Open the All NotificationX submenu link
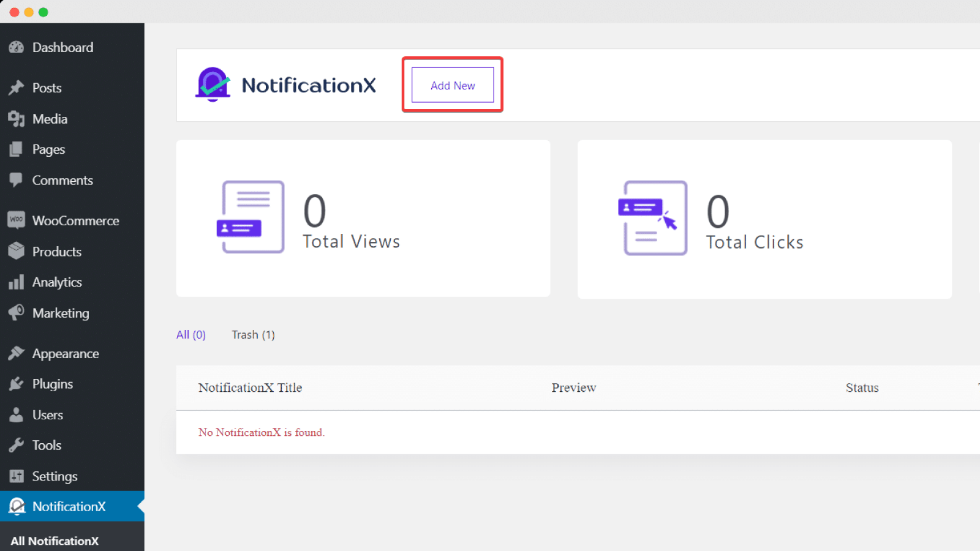This screenshot has height=551, width=980. (x=55, y=541)
